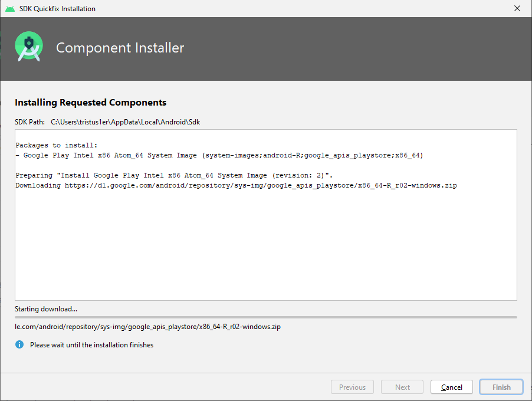
Task: Click the 'Please wait until the installation finishes' message
Action: click(91, 345)
